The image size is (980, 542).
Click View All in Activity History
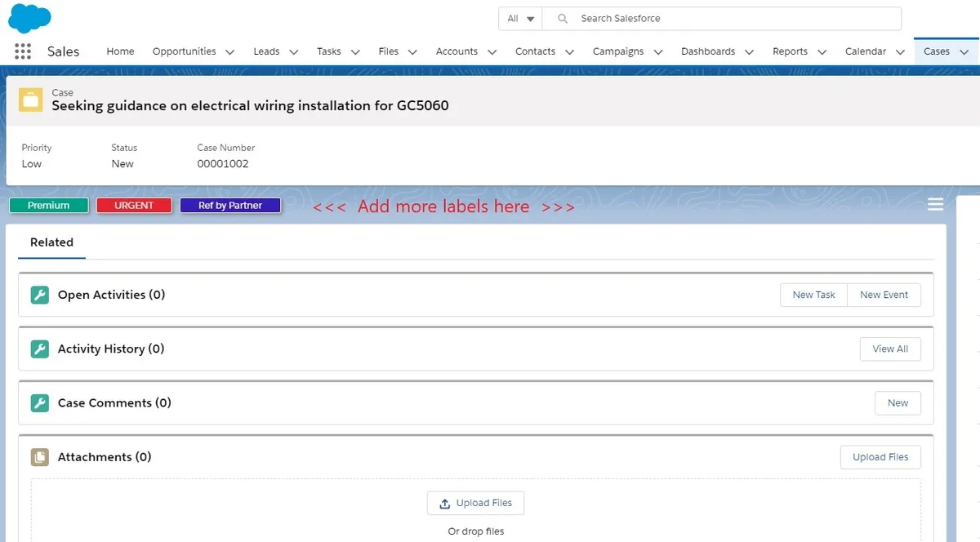tap(890, 349)
